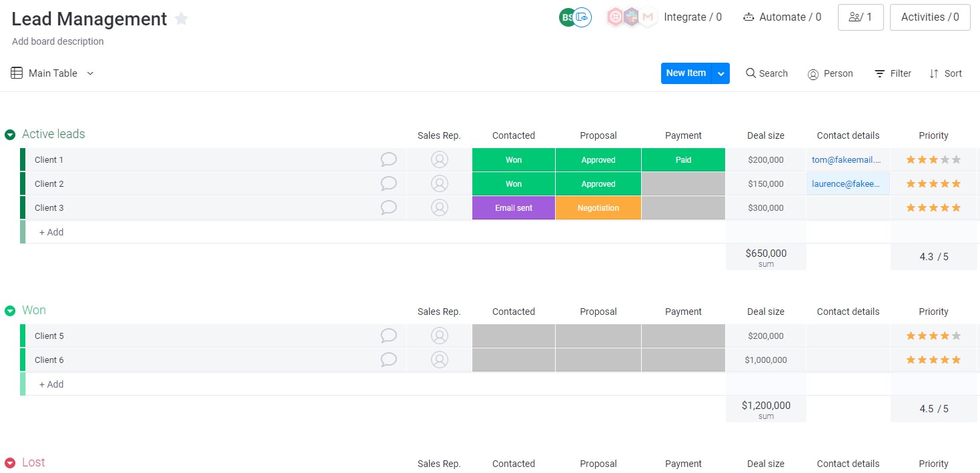Collapse the Active leads group
980x473 pixels.
click(x=9, y=134)
